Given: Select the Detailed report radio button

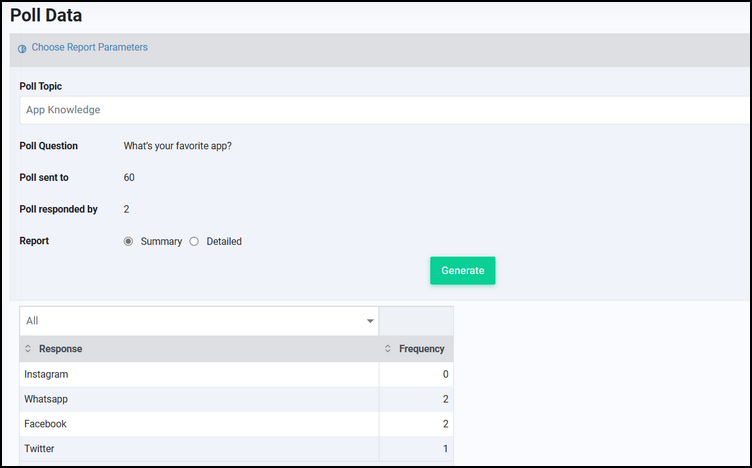Looking at the screenshot, I should 194,241.
